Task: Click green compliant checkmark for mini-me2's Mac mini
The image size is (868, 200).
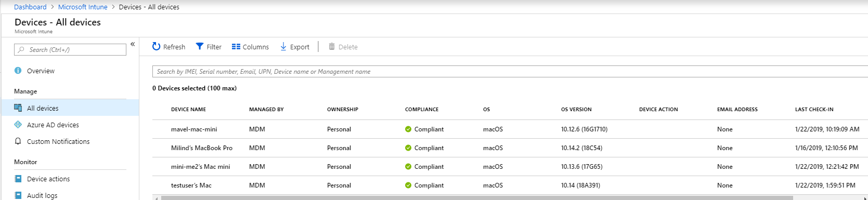Action: click(x=408, y=167)
